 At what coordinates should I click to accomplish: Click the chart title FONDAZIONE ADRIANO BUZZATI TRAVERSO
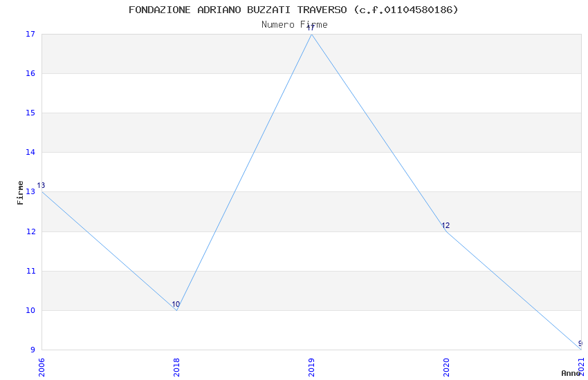tap(293, 10)
